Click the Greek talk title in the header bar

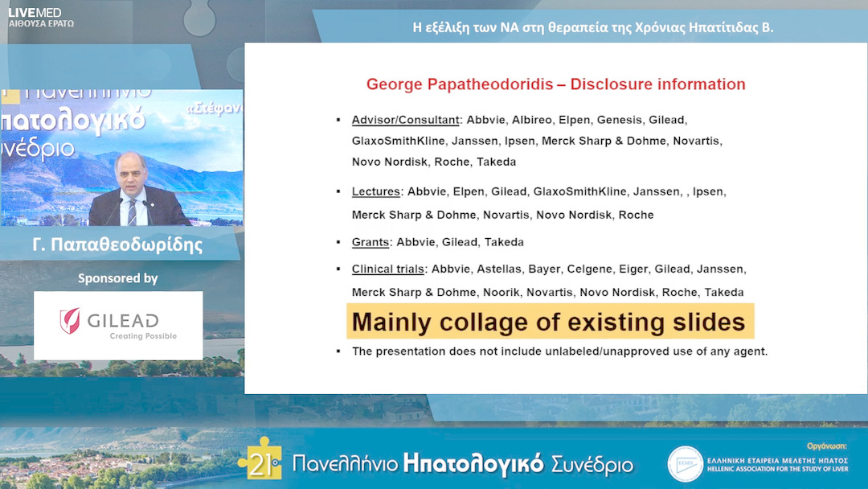point(593,27)
